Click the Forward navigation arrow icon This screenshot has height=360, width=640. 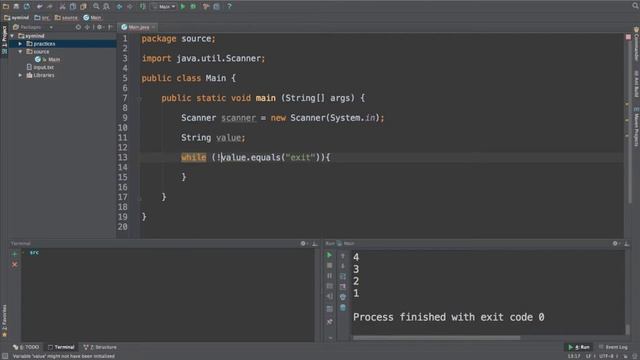pyautogui.click(x=130, y=7)
